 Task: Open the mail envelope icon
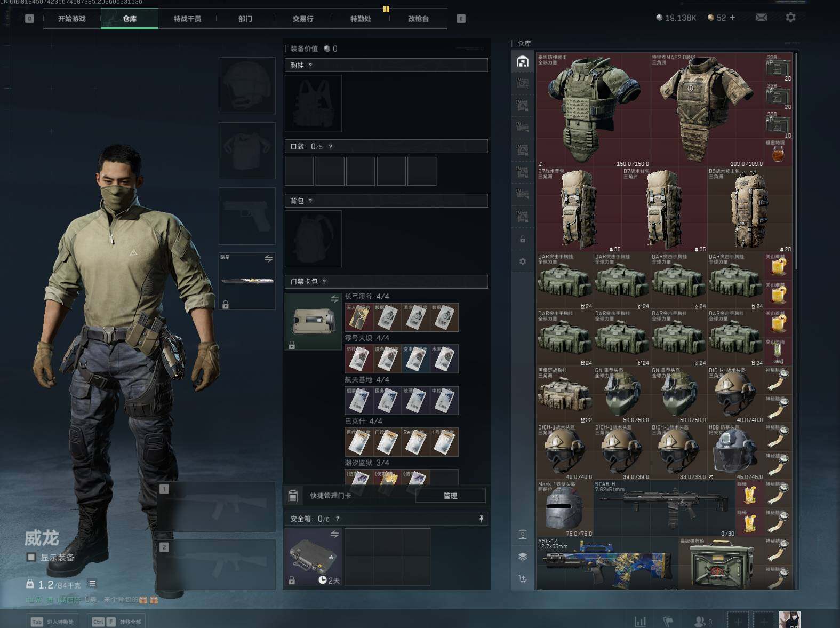pos(761,18)
